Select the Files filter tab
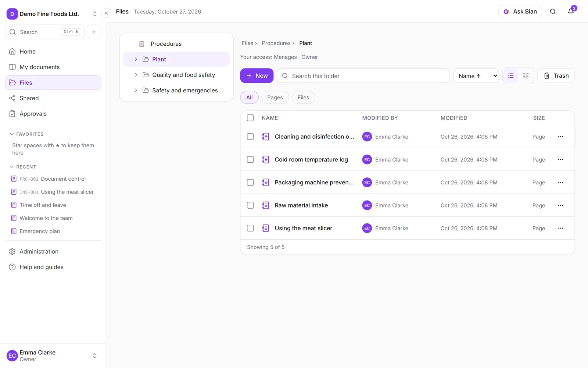Screen dimensions: 588x368 click(x=303, y=98)
